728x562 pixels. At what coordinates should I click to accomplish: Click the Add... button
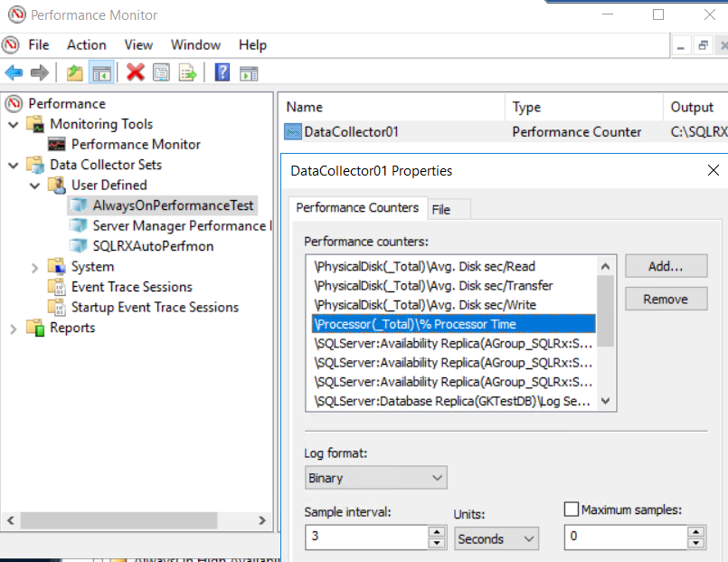coord(666,266)
